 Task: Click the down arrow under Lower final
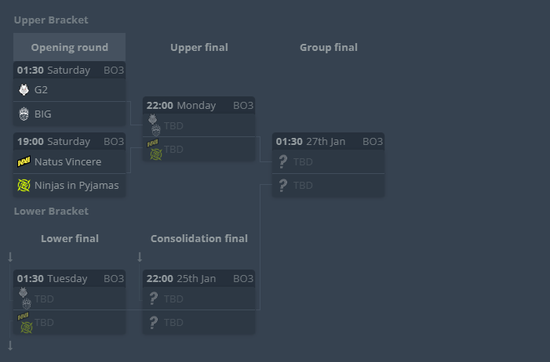click(x=10, y=257)
